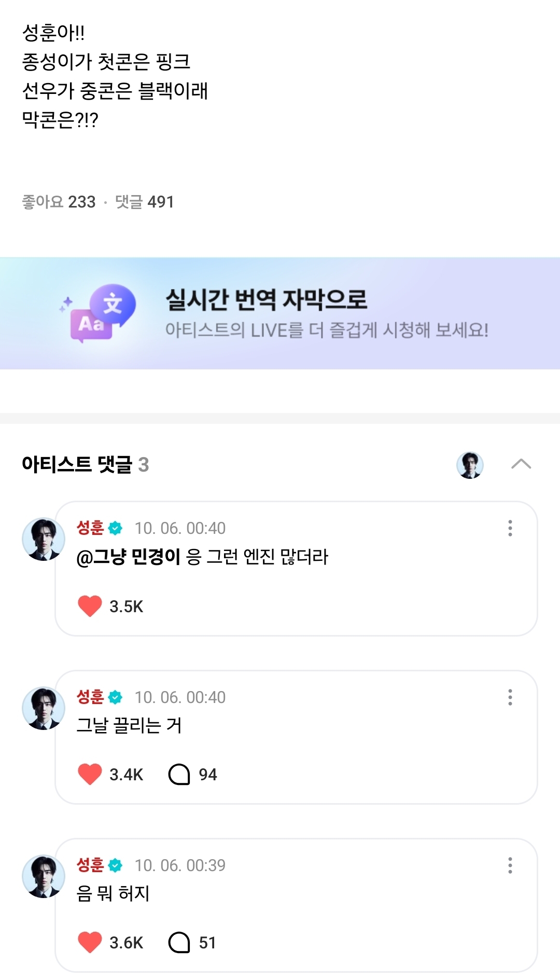Open more options for '음 뭐 허지' comment
This screenshot has height=979, width=560.
click(x=510, y=865)
